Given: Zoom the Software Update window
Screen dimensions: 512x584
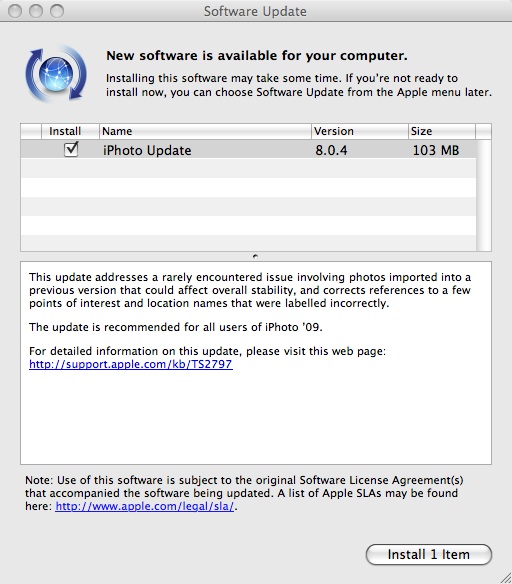Looking at the screenshot, I should [57, 11].
